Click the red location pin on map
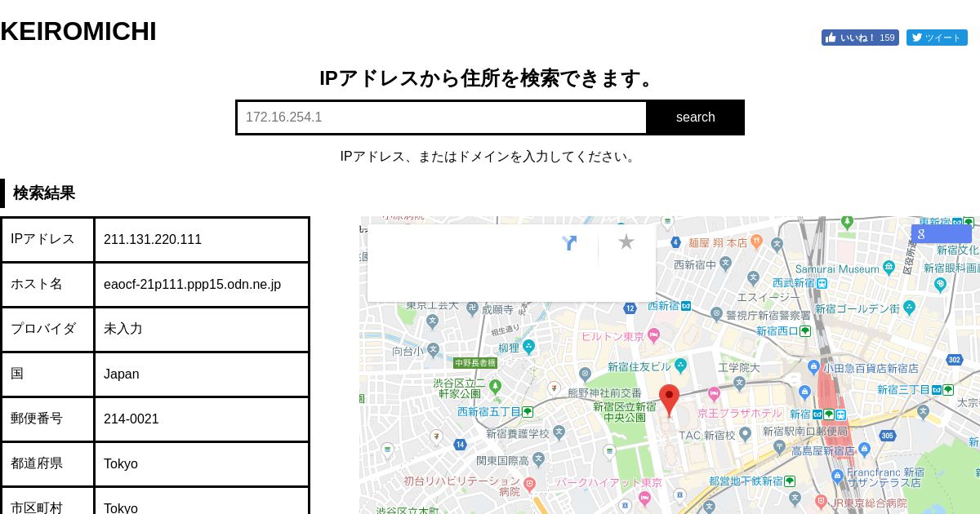Image resolution: width=980 pixels, height=514 pixels. [x=670, y=400]
